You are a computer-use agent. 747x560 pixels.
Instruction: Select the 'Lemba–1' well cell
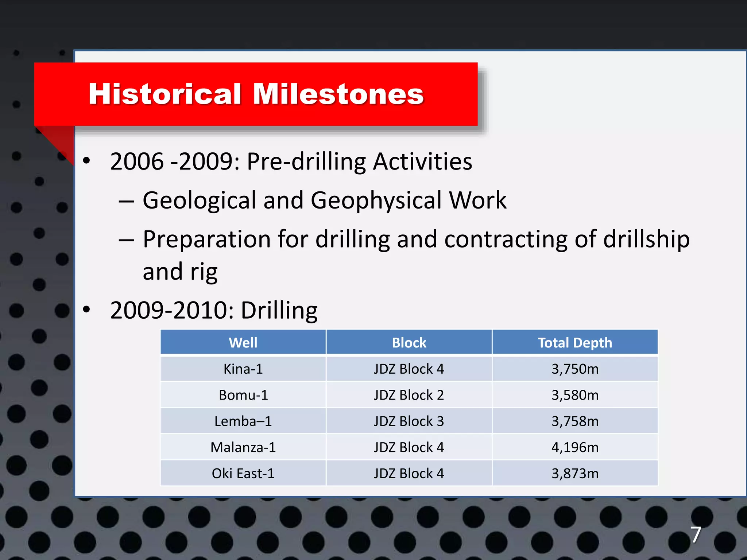(x=243, y=421)
